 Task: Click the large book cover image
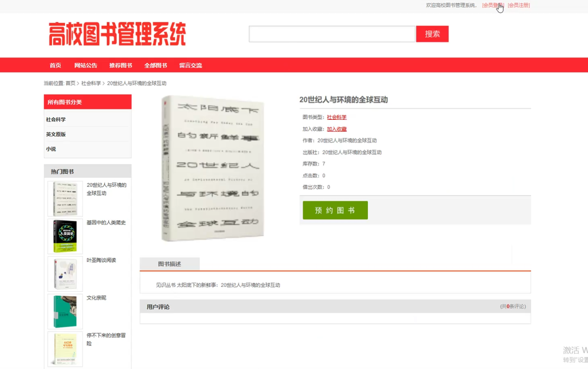pos(212,168)
